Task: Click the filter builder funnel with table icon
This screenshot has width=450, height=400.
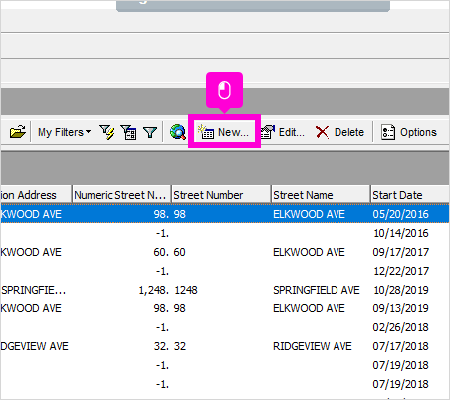Action: click(x=129, y=132)
